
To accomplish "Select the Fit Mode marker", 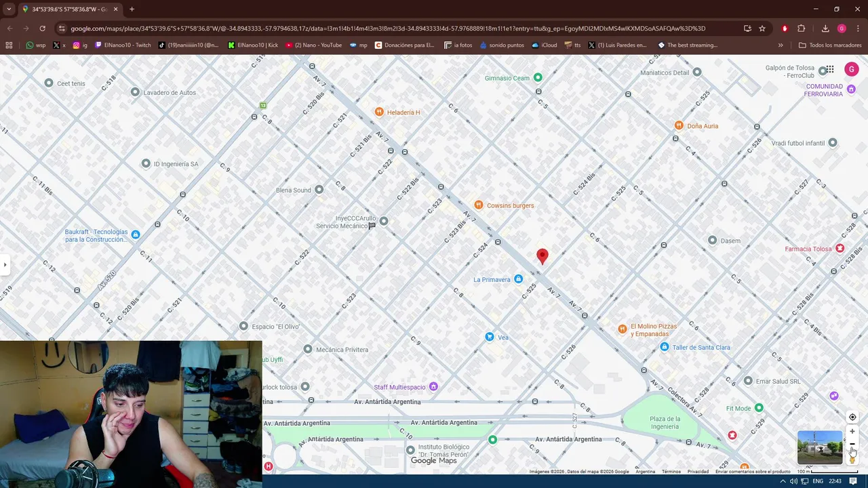I will click(759, 408).
